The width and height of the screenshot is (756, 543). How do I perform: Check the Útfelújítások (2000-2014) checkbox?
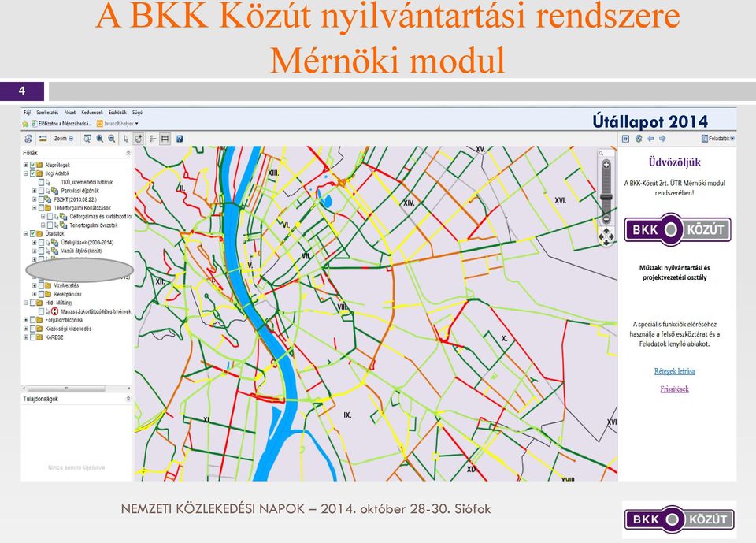coord(42,242)
